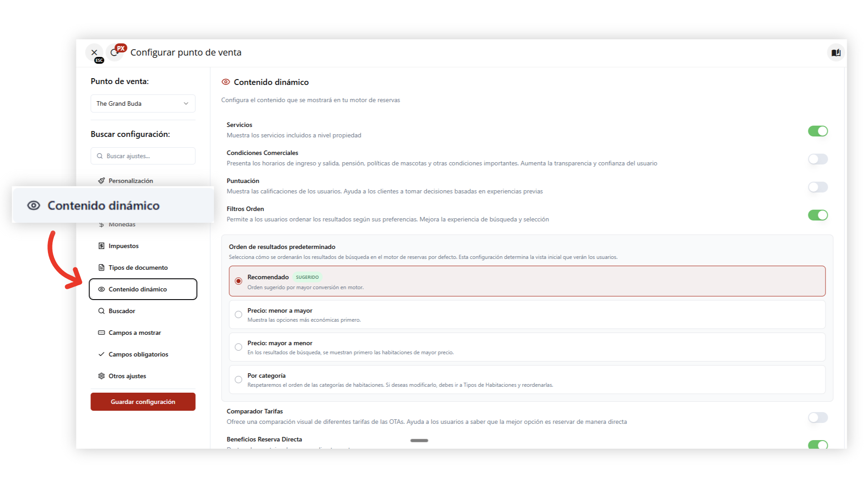The height and width of the screenshot is (488, 868).
Task: Click the Otros ajustes gear icon
Action: pyautogui.click(x=101, y=376)
